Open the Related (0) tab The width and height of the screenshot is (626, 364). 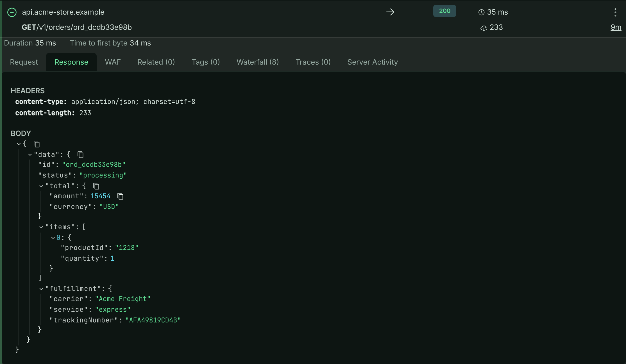point(156,62)
